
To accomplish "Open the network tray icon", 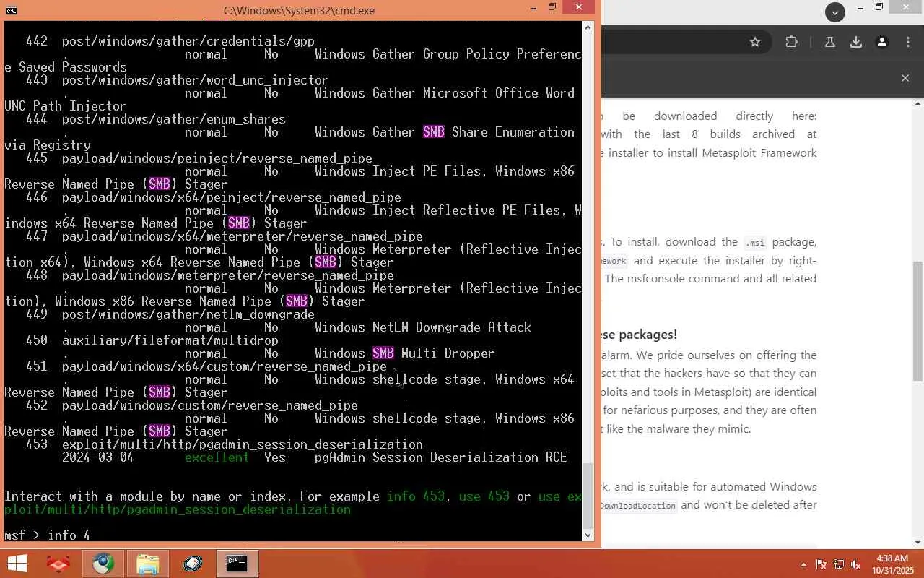I will click(839, 564).
